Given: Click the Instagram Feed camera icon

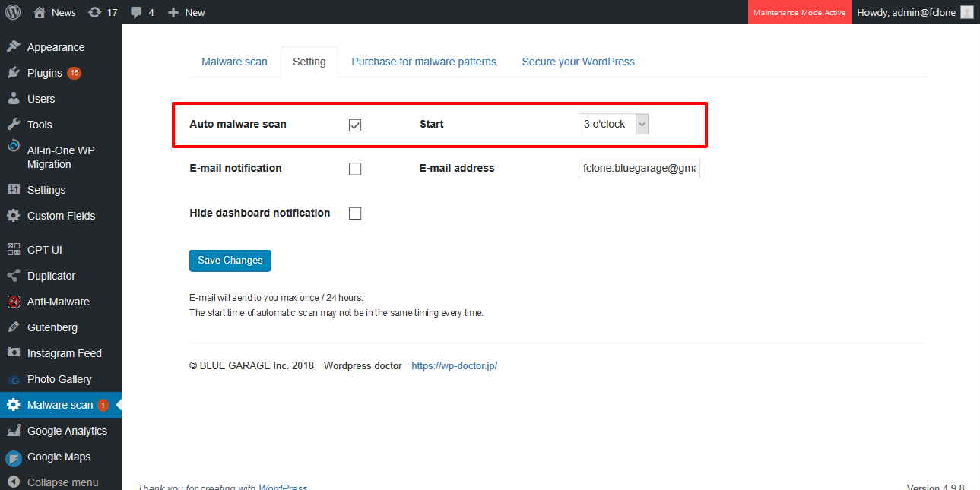Looking at the screenshot, I should click(x=14, y=353).
